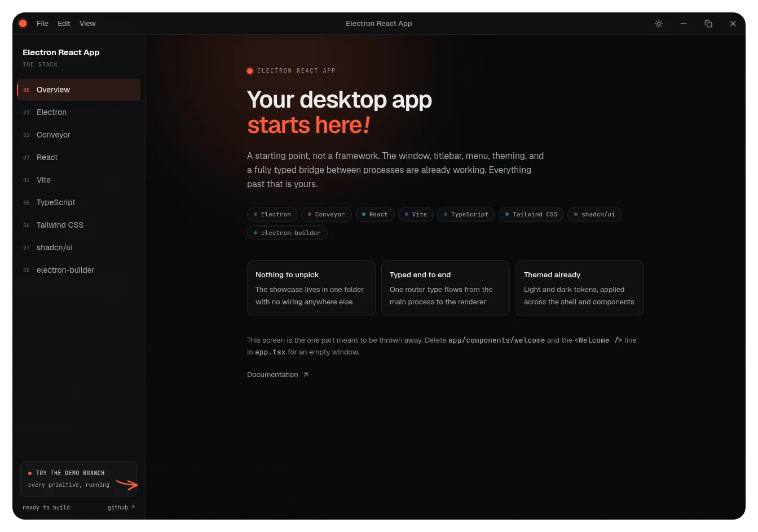The width and height of the screenshot is (758, 532).
Task: Open the github link in sidebar footer
Action: [x=121, y=508]
